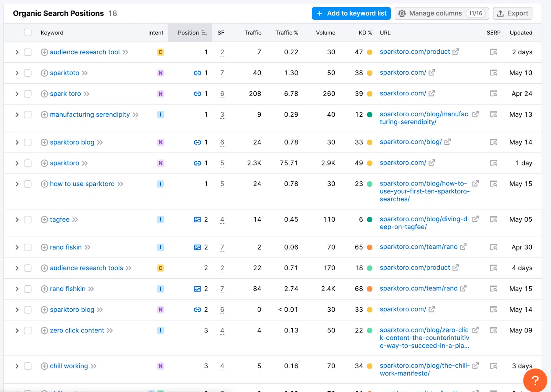Open external link icon for sparktoro.com/product in audience research tool row
Viewport: 551px width, 392px height.
click(456, 52)
